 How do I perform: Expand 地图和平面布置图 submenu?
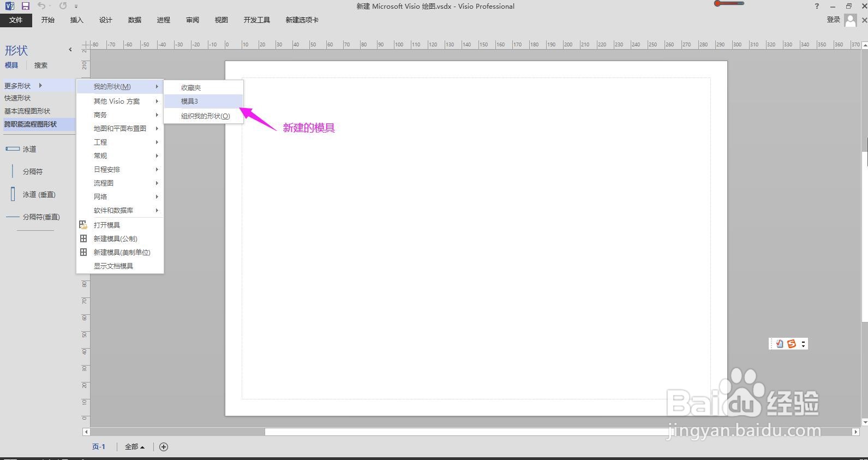[120, 128]
